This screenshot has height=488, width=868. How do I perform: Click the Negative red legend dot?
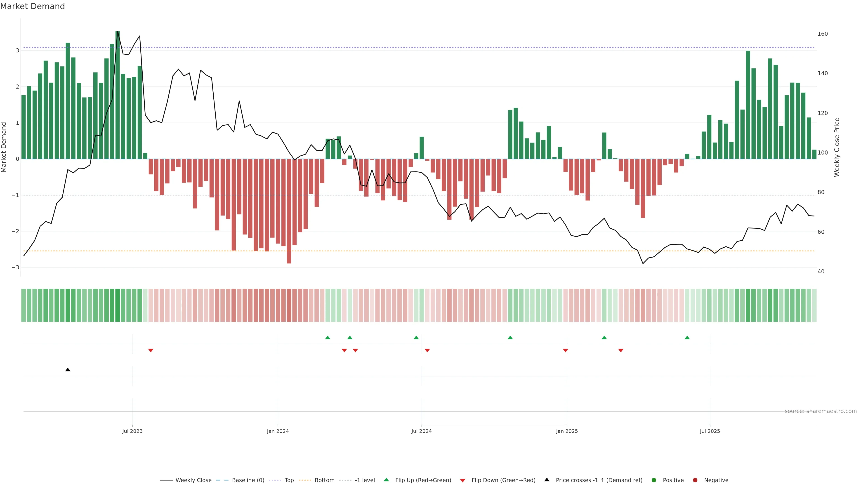(x=695, y=480)
